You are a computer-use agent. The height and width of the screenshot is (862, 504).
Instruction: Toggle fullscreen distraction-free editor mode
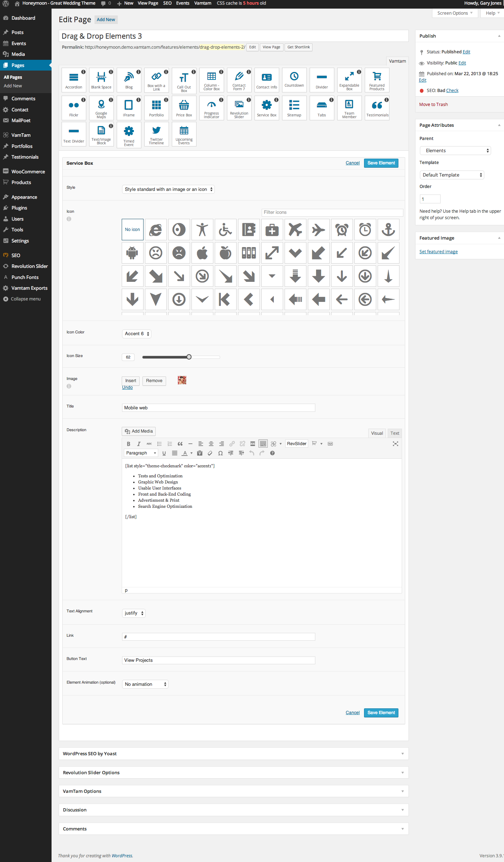(395, 444)
